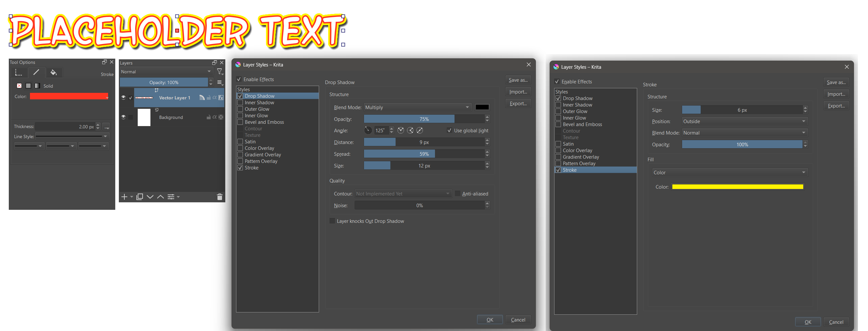Open the Normal blend mode dropdown in Layers
The height and width of the screenshot is (331, 868).
click(166, 71)
